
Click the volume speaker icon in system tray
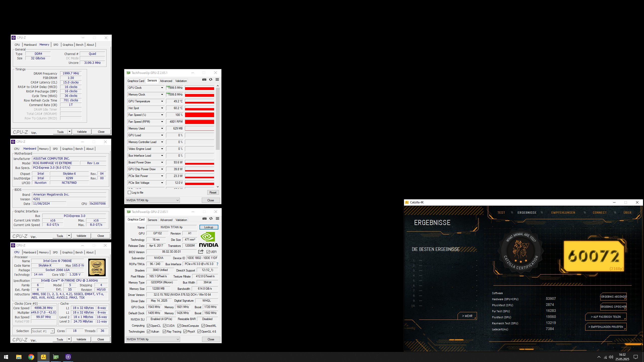click(x=611, y=357)
